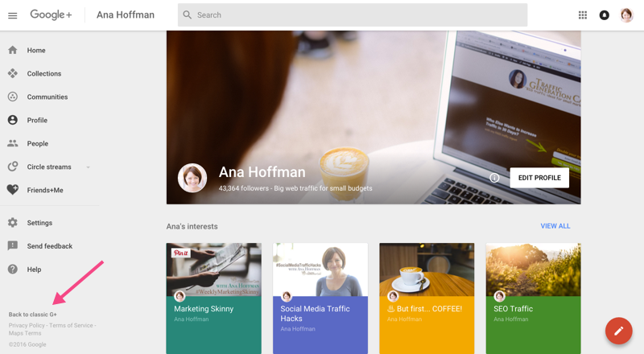Click VIEW ALL for Ana's interests

click(555, 226)
